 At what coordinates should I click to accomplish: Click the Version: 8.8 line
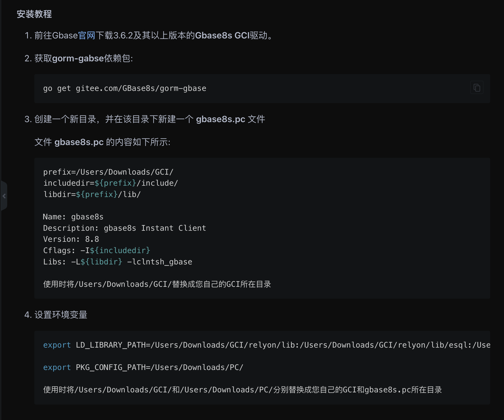(x=71, y=239)
